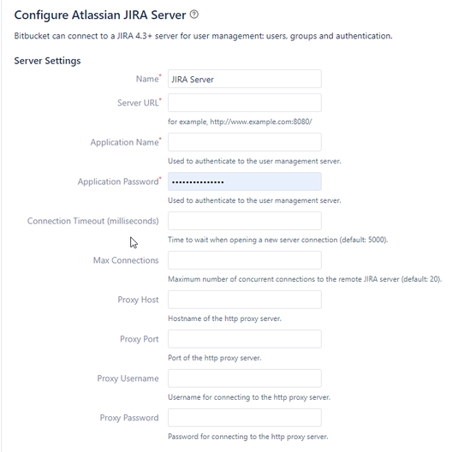Click the 'Application Password' label text
The image size is (476, 452).
click(x=118, y=181)
